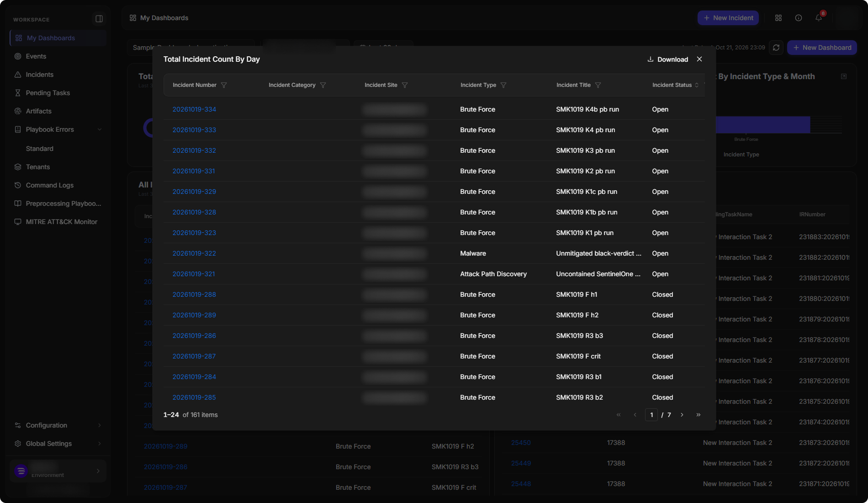
Task: Jump to the first results page
Action: [619, 415]
